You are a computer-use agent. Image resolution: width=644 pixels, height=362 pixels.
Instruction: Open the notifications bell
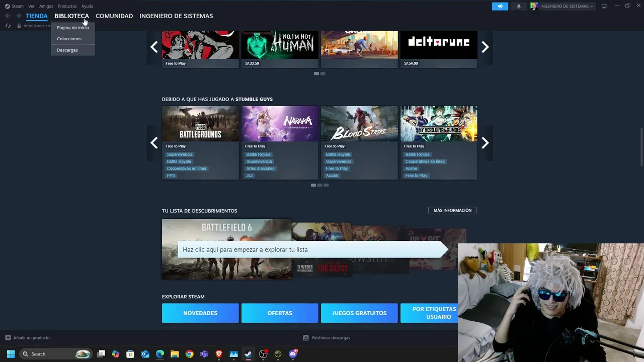pos(519,6)
